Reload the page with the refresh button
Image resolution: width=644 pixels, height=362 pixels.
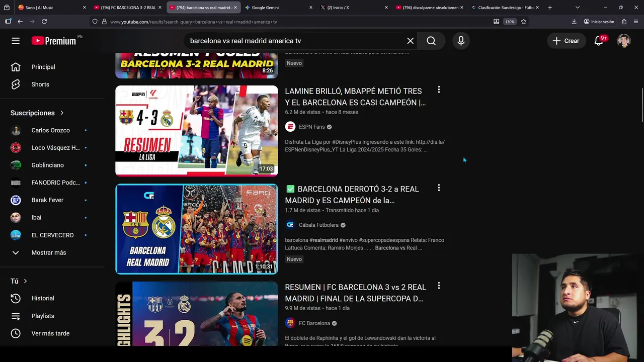[x=44, y=22]
